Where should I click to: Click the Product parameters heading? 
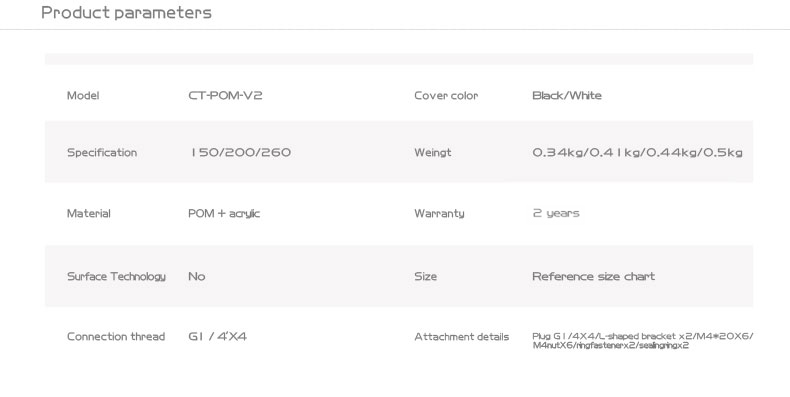click(x=126, y=13)
